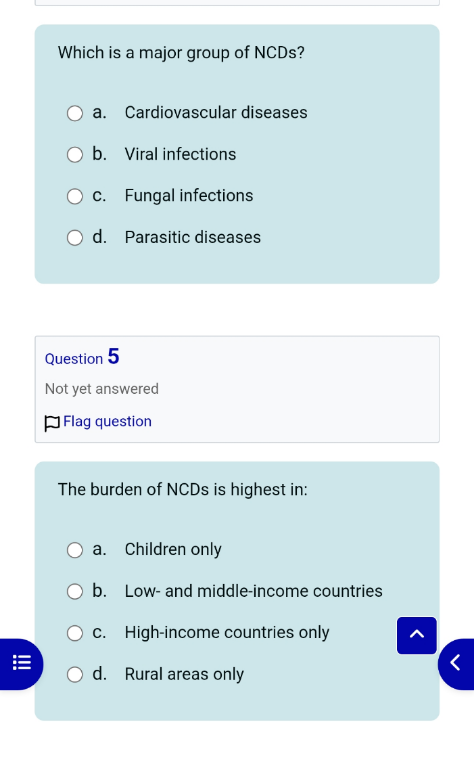Click the scroll-to-top arrow button

coord(417,635)
